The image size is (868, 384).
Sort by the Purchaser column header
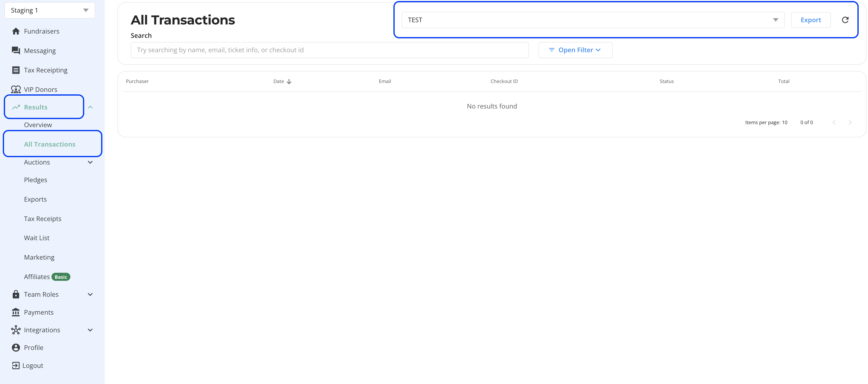tap(137, 81)
